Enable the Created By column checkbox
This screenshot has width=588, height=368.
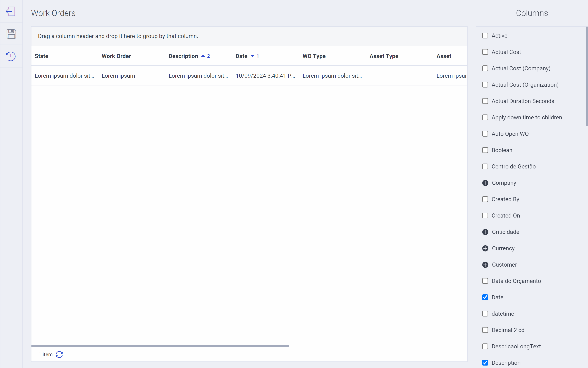pyautogui.click(x=485, y=199)
